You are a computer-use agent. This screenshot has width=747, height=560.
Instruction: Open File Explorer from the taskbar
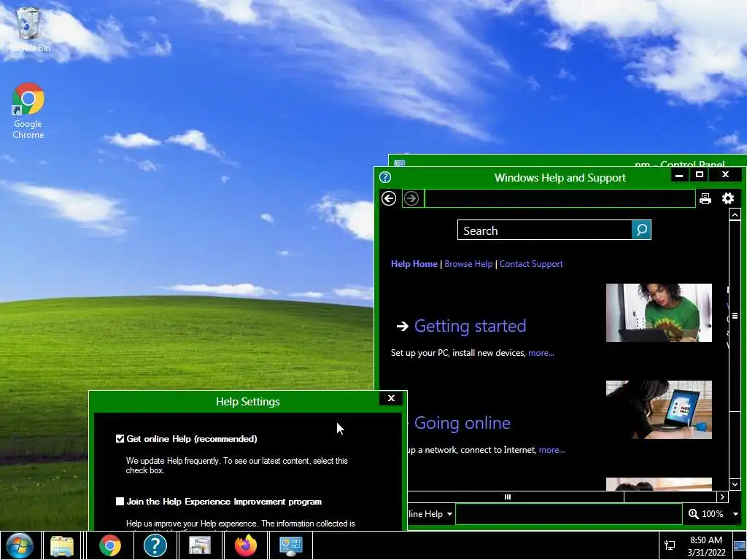pyautogui.click(x=62, y=545)
